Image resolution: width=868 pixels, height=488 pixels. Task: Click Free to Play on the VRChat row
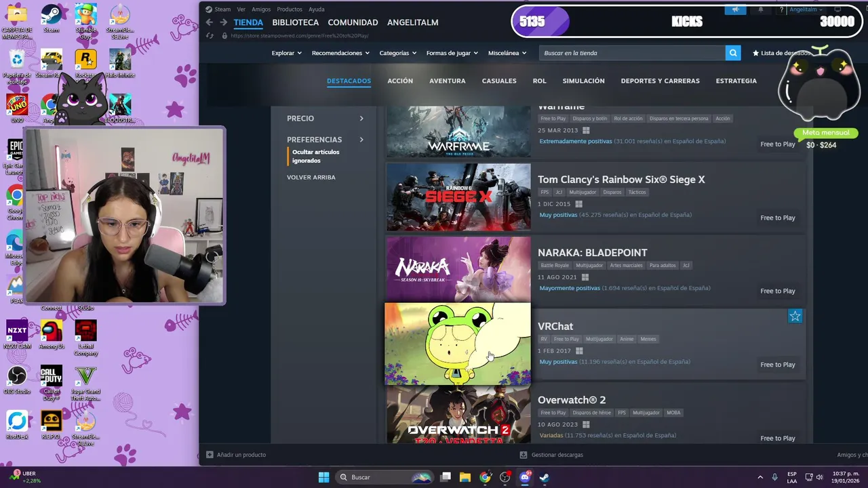pos(777,365)
